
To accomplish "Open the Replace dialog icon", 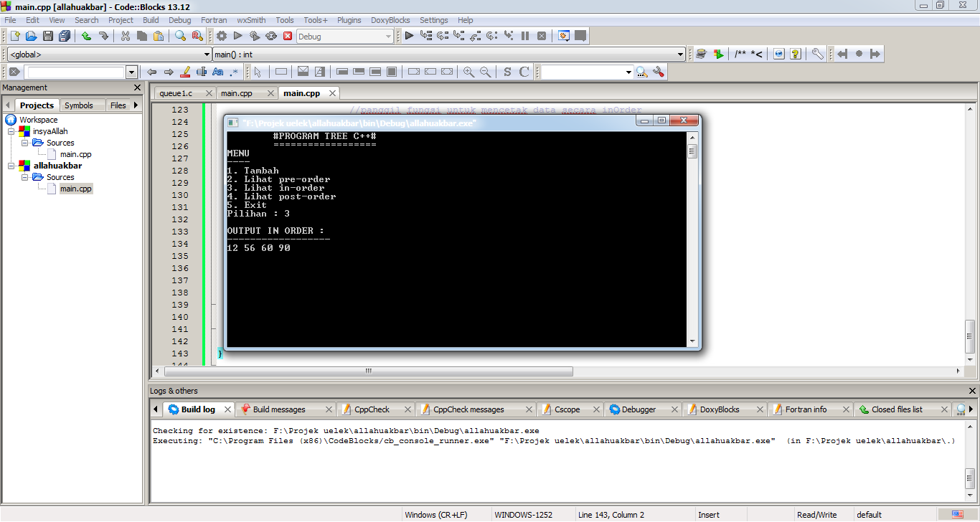I will [x=197, y=36].
